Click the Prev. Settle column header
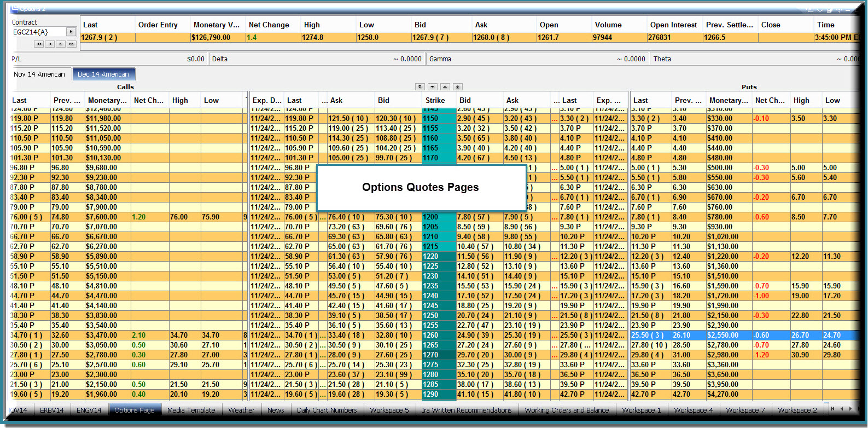Viewport: 868px width, 428px height. click(730, 25)
